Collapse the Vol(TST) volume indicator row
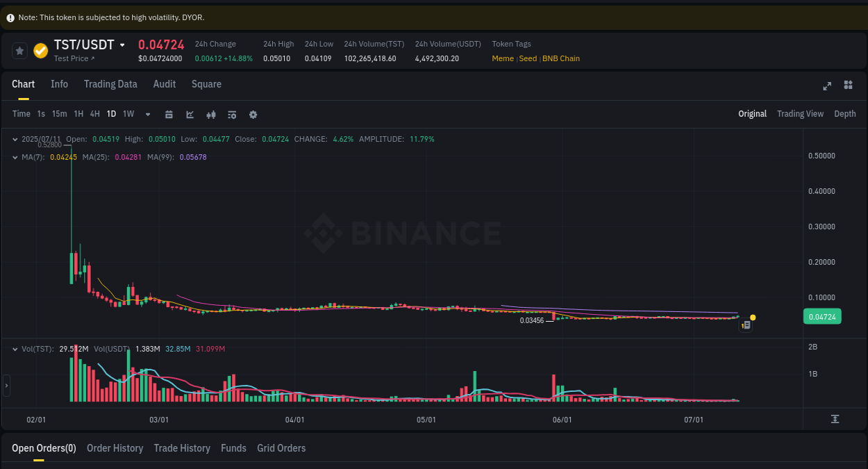Screen dimensions: 868x469 tap(15, 349)
